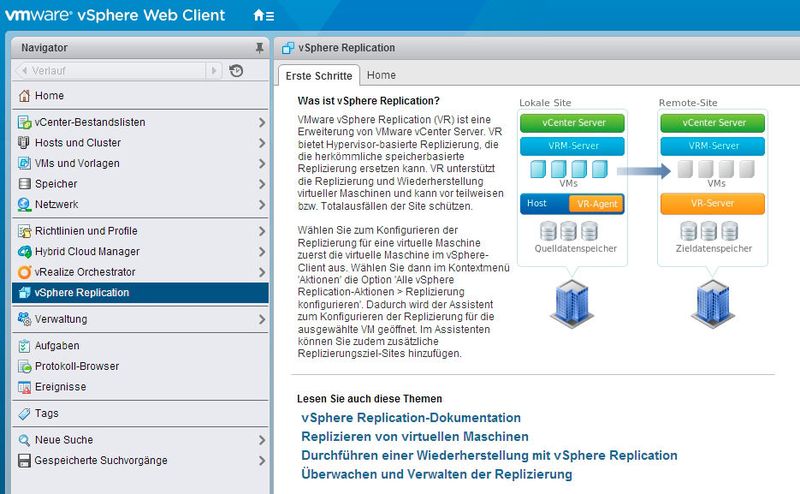The image size is (800, 494).
Task: Expand vRealize Orchestrator chevron
Action: point(262,272)
